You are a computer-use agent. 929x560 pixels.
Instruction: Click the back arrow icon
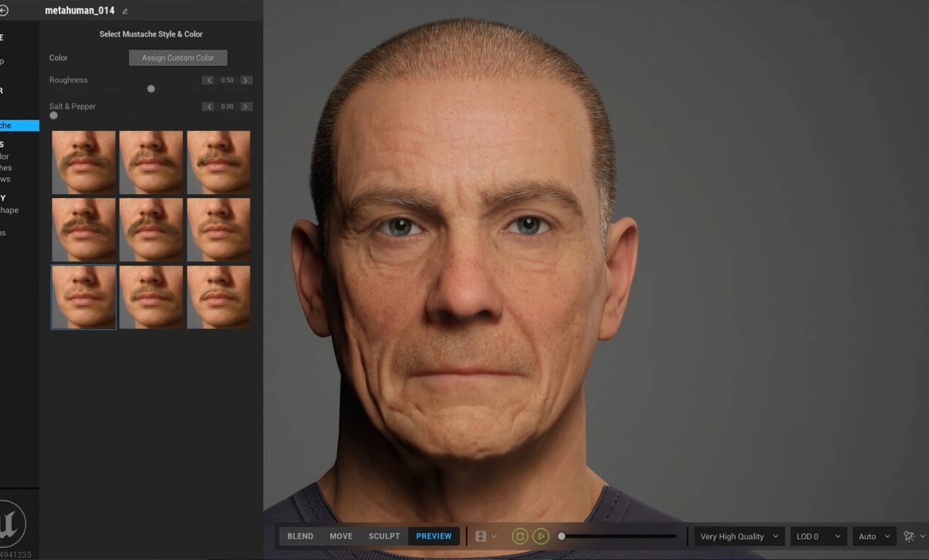click(4, 10)
